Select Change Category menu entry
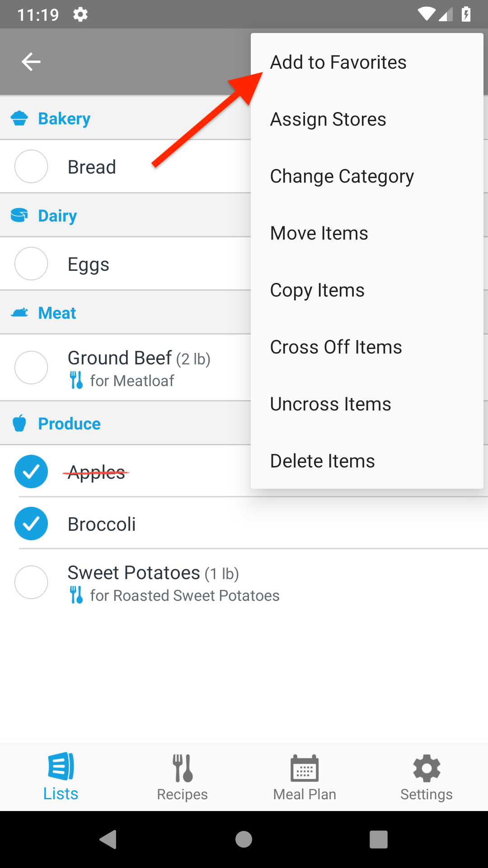 (x=342, y=176)
